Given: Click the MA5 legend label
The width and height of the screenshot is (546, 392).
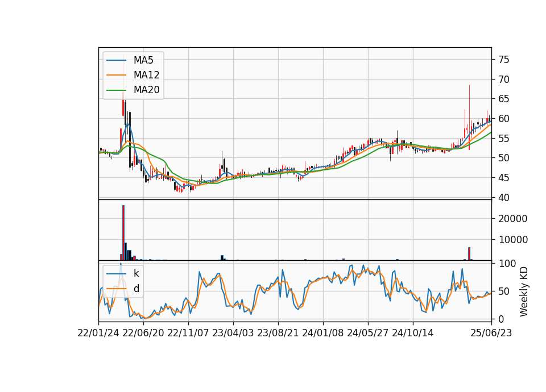Looking at the screenshot, I should tap(143, 60).
